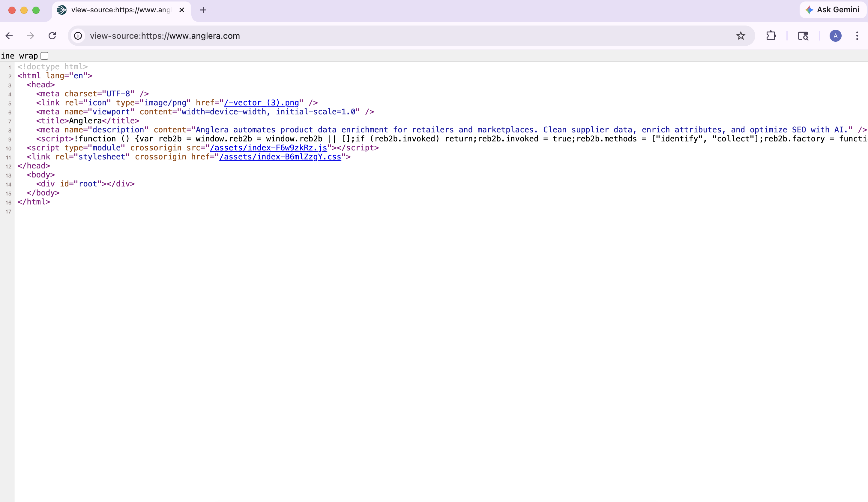Reload the view-source page
The image size is (868, 502).
pos(52,36)
